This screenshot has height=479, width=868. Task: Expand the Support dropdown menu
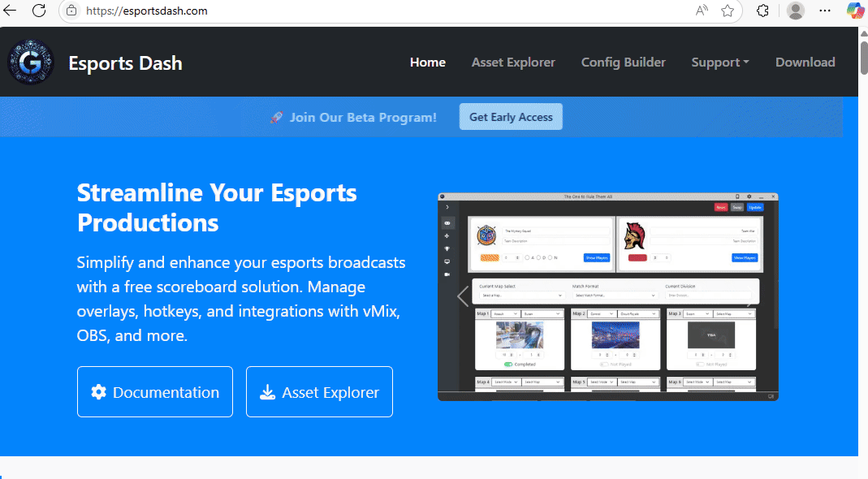tap(719, 63)
